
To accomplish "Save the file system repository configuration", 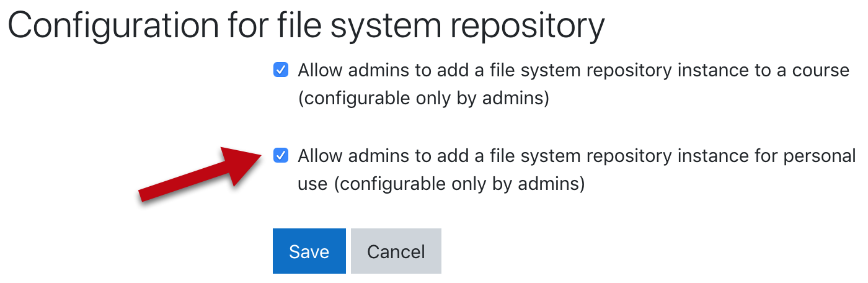I will 309,251.
